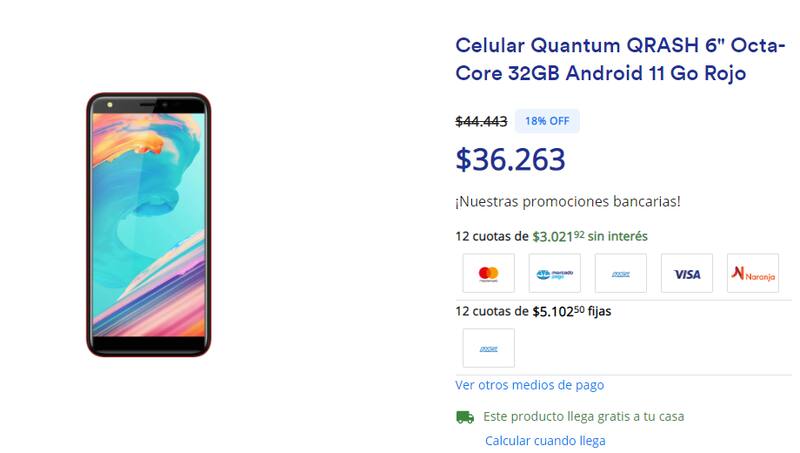Click the Mastercard payment logo

pyautogui.click(x=489, y=273)
